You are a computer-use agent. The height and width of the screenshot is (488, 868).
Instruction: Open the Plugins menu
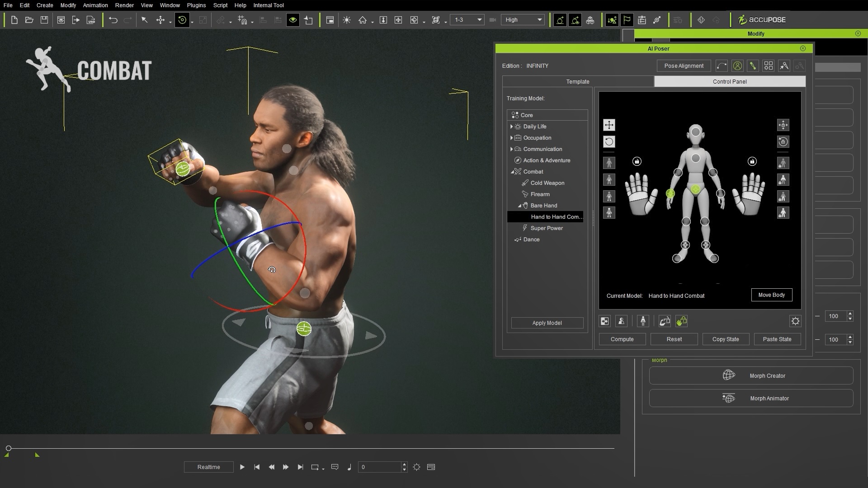click(x=196, y=5)
